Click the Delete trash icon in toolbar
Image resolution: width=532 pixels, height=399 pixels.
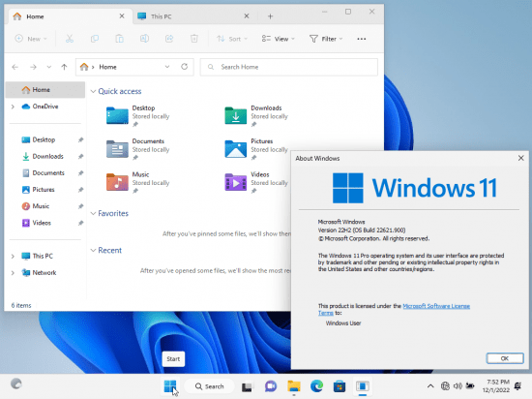(x=193, y=39)
